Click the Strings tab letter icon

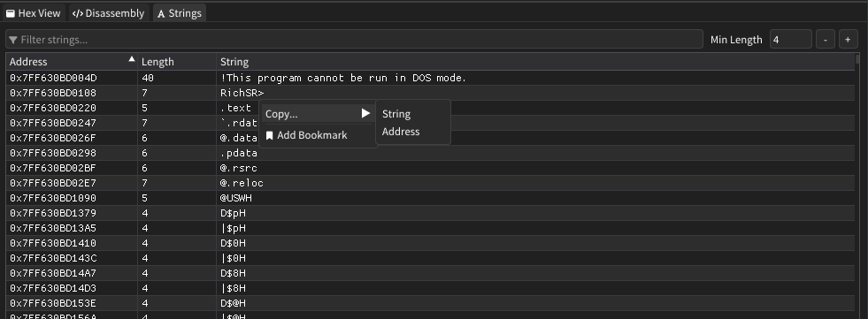tap(161, 14)
